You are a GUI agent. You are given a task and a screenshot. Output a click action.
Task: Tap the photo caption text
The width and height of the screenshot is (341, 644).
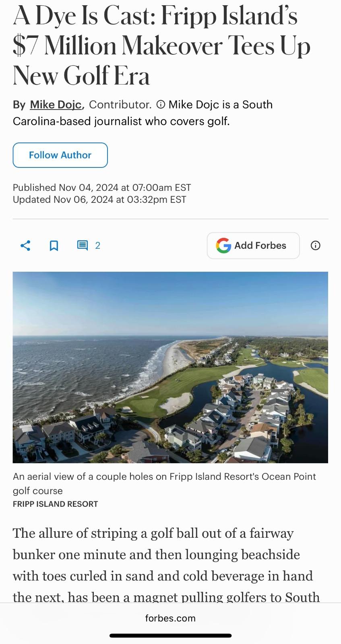click(164, 483)
